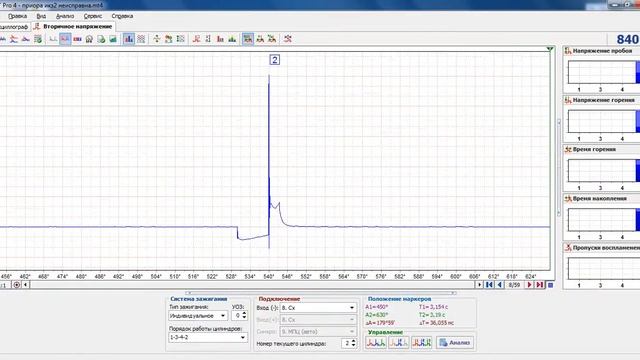Switch to the Осциллограф tab
This screenshot has width=640, height=360.
[x=14, y=27]
